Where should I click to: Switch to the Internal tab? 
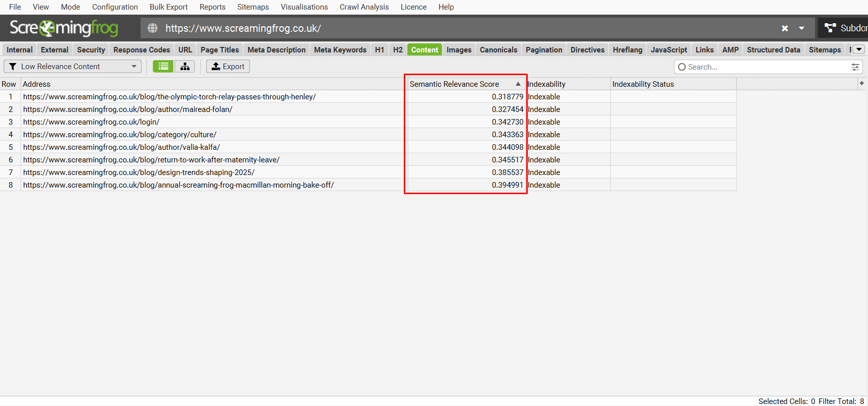[x=20, y=49]
